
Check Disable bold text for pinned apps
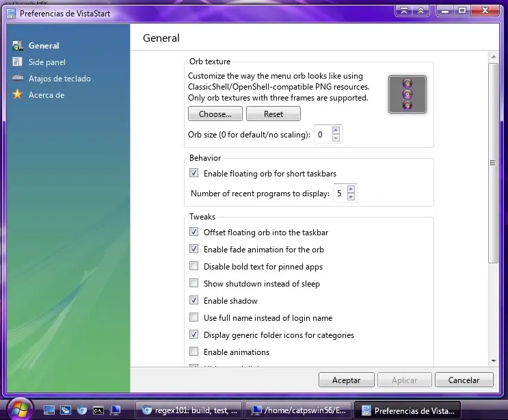(193, 266)
